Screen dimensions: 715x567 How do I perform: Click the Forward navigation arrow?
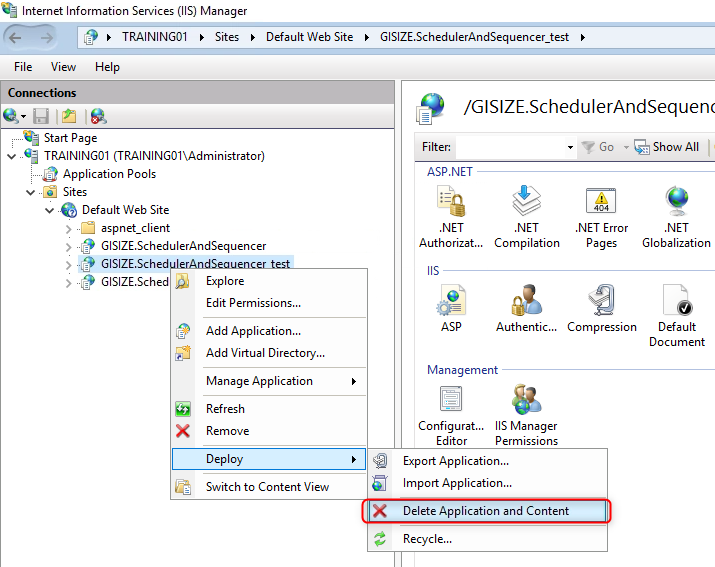pyautogui.click(x=47, y=37)
